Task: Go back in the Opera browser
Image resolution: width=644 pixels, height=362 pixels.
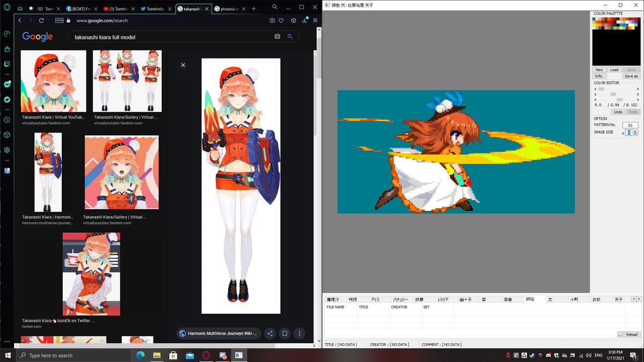Action: point(20,20)
